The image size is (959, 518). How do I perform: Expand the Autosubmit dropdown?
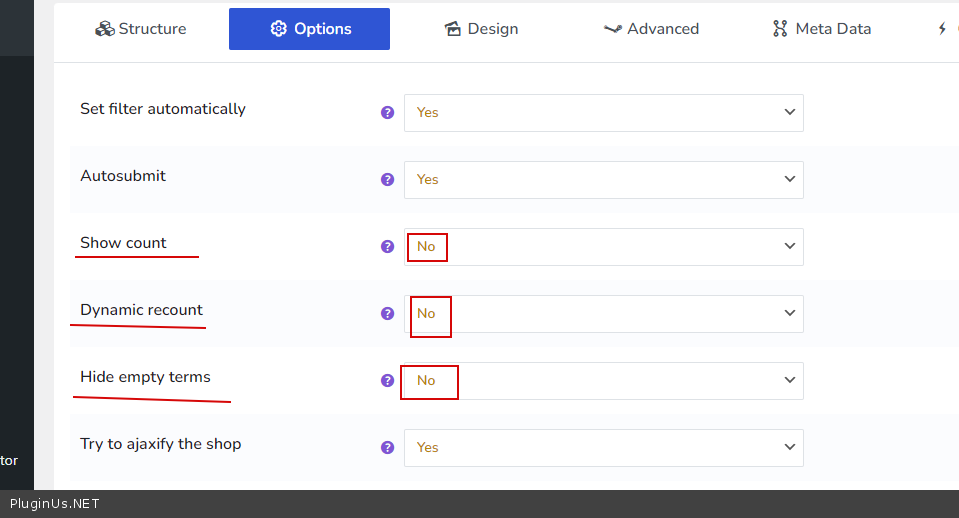click(603, 180)
